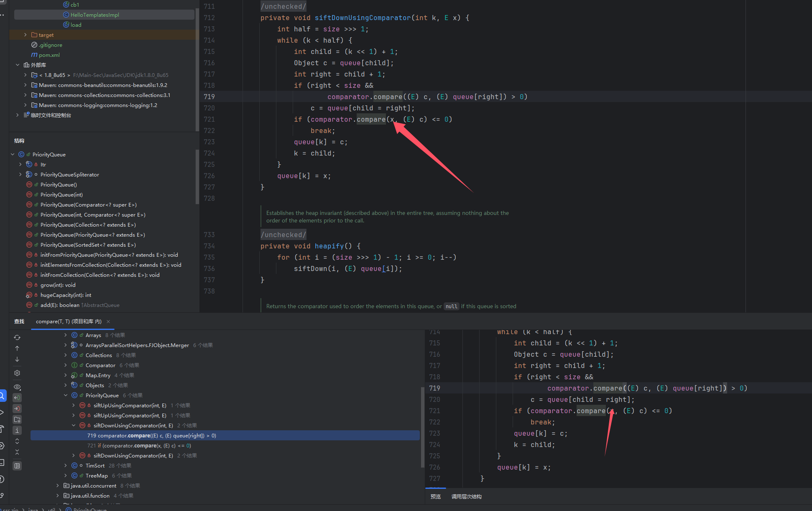Switch to compare(T, T) find tab
Screen dimensions: 812x511
point(69,322)
